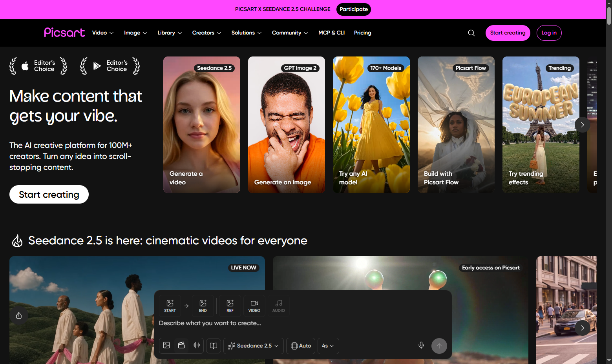The image size is (612, 364).
Task: Expand the Creators menu
Action: tap(206, 33)
